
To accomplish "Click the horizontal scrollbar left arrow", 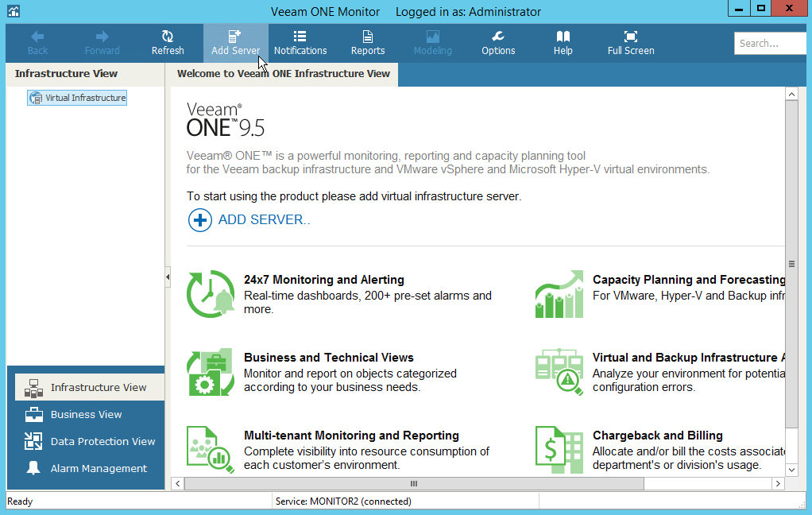I will tap(178, 483).
